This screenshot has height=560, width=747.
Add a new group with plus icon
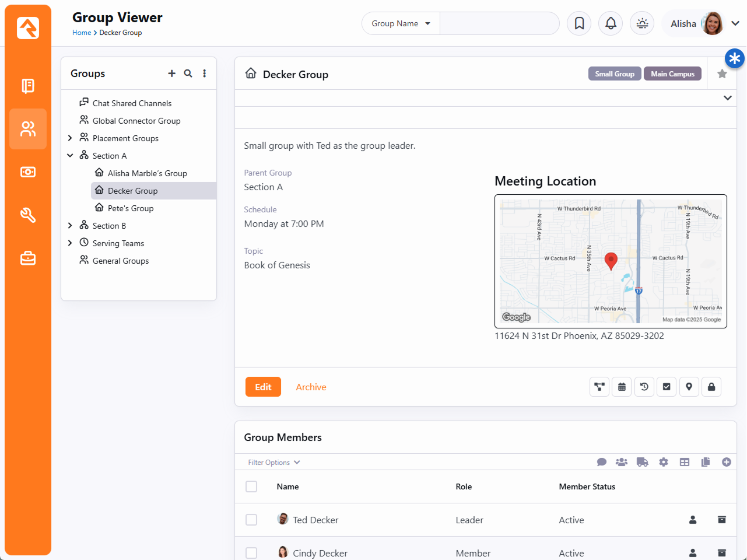pyautogui.click(x=171, y=73)
